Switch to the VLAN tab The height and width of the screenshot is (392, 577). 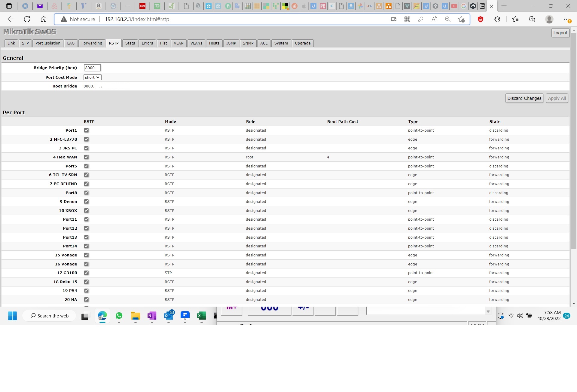(x=179, y=43)
